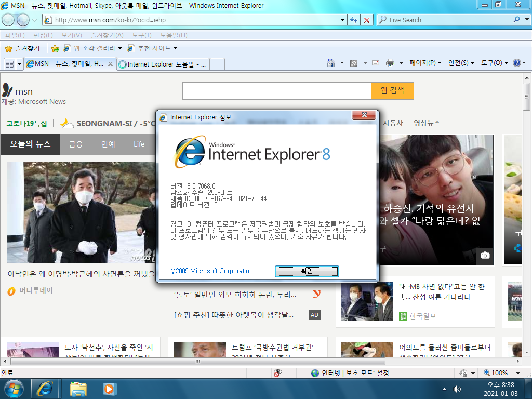532x399 pixels.
Task: Click the Read Mail icon
Action: coord(376,63)
